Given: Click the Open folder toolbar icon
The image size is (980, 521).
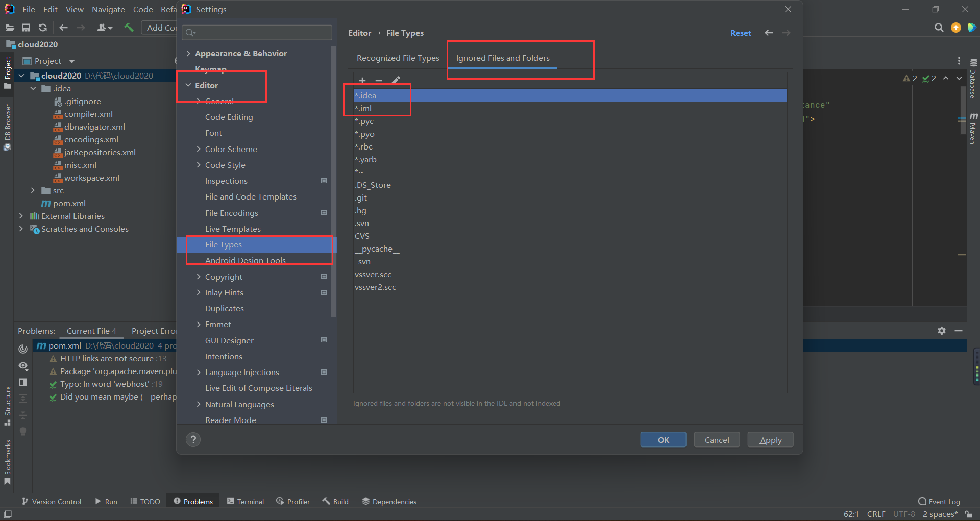Looking at the screenshot, I should [10, 28].
